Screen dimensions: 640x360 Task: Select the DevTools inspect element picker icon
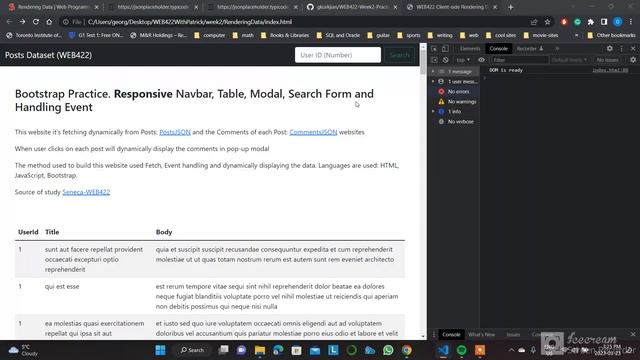tap(434, 49)
